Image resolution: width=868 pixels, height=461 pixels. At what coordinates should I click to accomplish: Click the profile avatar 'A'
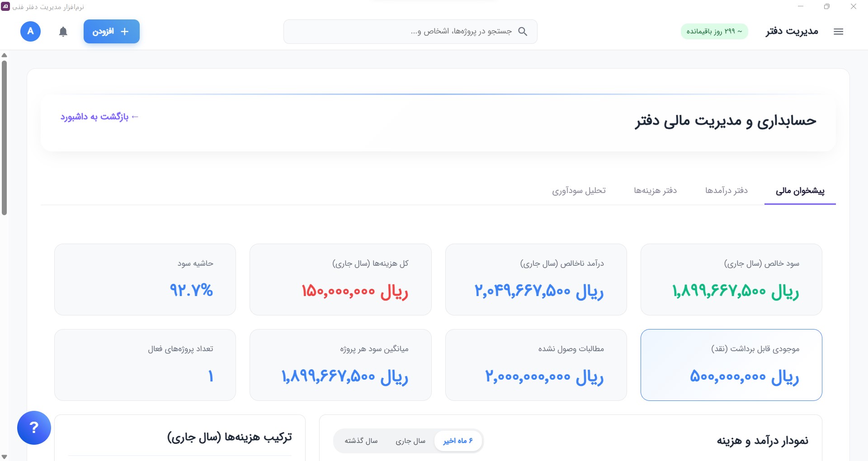coord(30,32)
